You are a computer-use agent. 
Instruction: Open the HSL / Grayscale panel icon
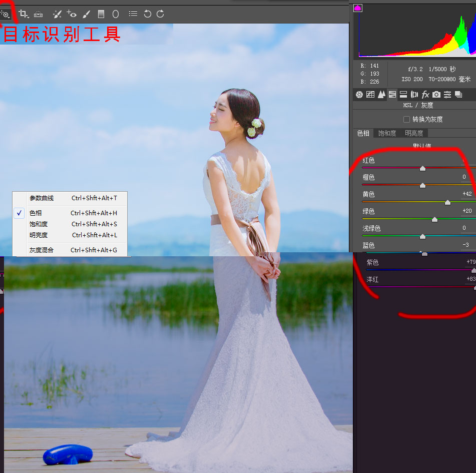click(x=392, y=95)
